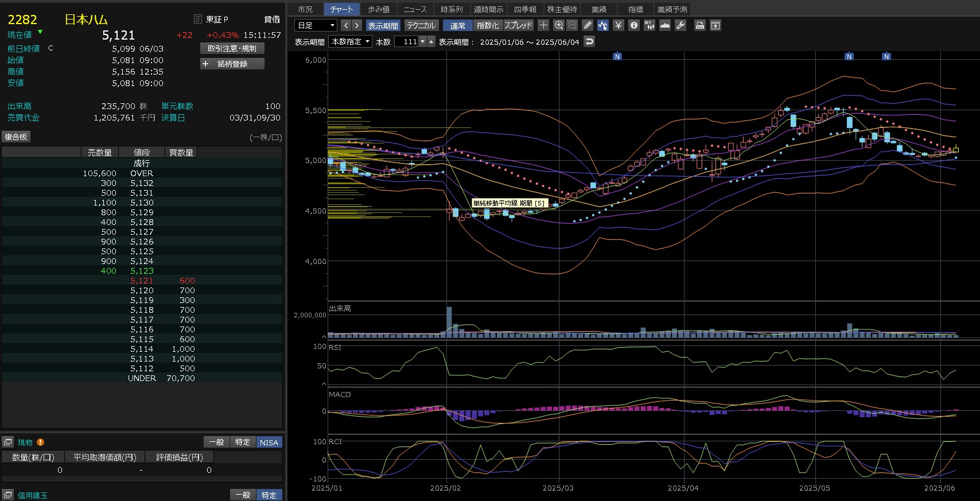Select 一般 account under 信用建玉
Image resolution: width=980 pixels, height=501 pixels.
[x=243, y=495]
